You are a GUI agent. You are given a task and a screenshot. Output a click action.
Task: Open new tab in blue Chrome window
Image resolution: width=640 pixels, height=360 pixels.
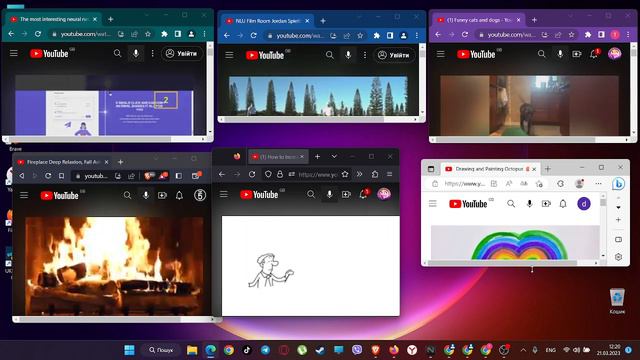click(323, 21)
